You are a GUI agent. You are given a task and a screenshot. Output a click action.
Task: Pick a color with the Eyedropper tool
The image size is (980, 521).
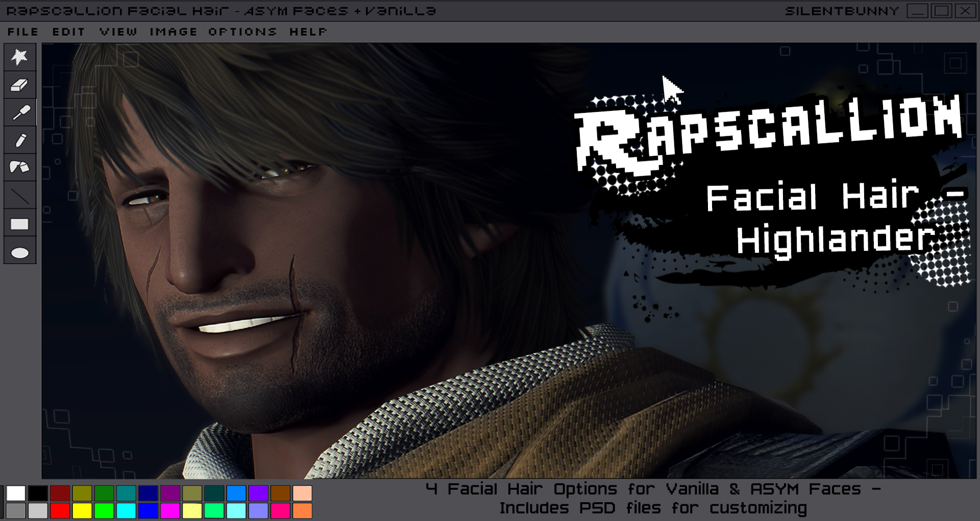tap(19, 112)
